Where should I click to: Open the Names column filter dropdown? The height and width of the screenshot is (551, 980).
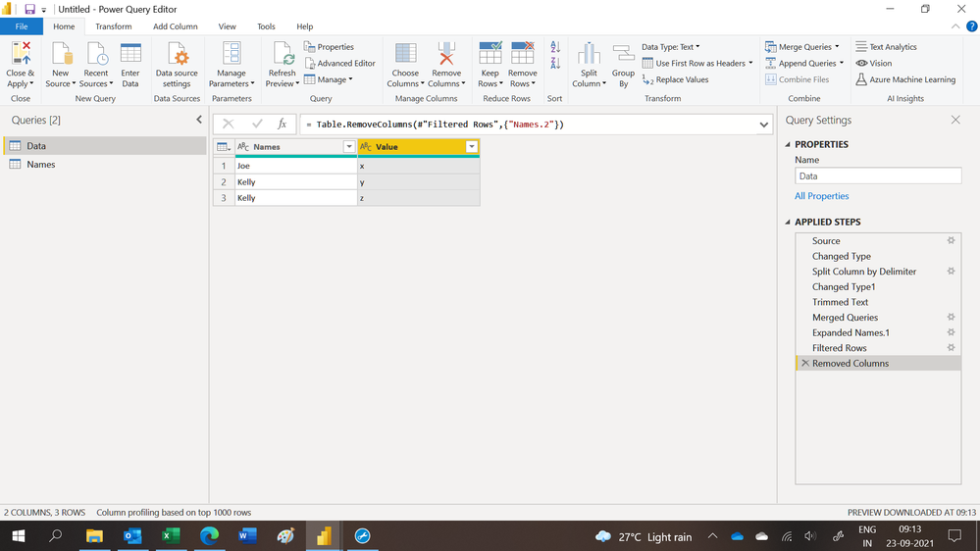click(349, 147)
